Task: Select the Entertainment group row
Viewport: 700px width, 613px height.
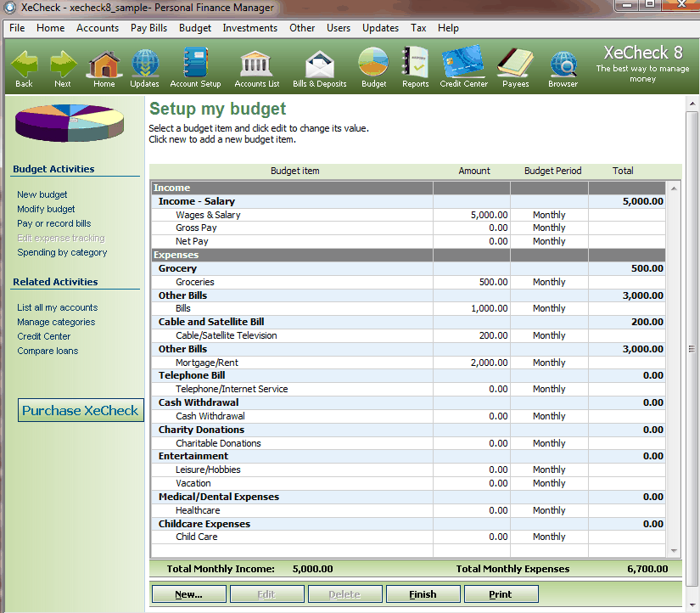Action: pyautogui.click(x=408, y=456)
